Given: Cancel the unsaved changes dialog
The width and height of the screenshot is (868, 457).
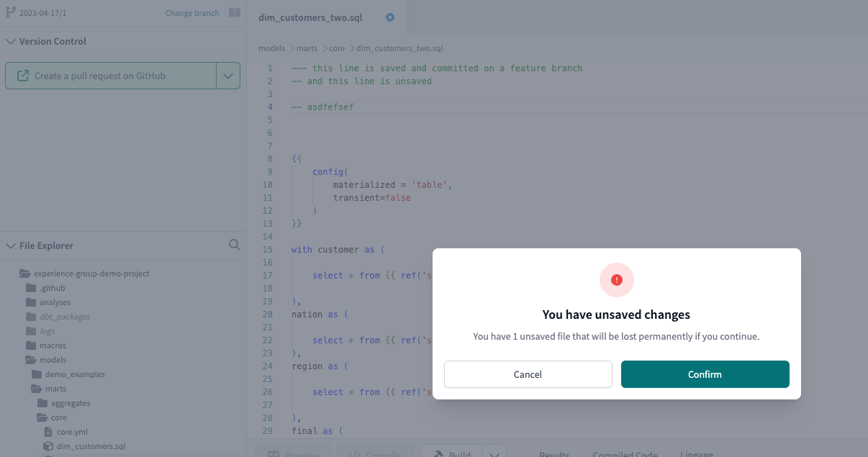Looking at the screenshot, I should click(x=528, y=374).
